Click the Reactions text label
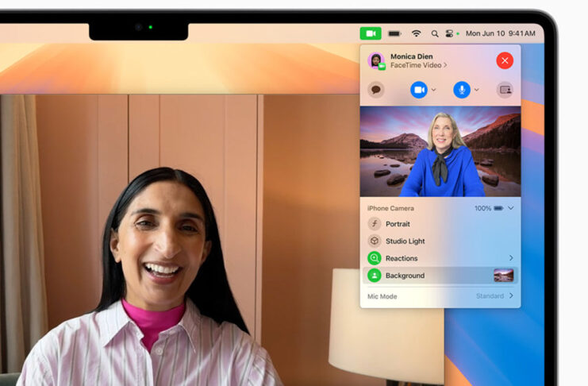 (402, 258)
